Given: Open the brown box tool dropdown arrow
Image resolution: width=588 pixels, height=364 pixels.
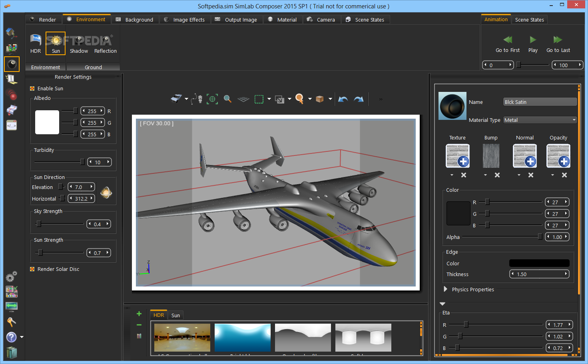Looking at the screenshot, I should (x=330, y=99).
